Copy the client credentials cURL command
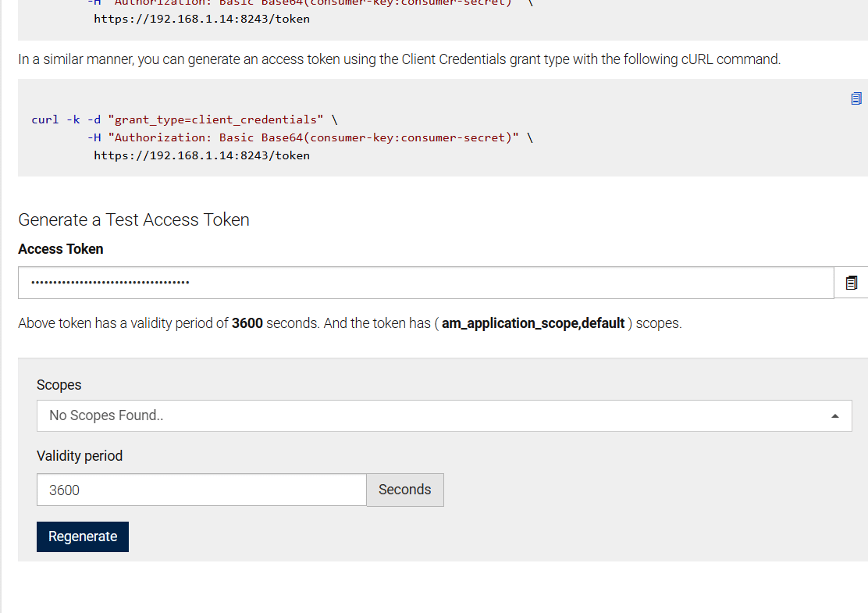Screen dimensions: 868x613 click(x=856, y=98)
